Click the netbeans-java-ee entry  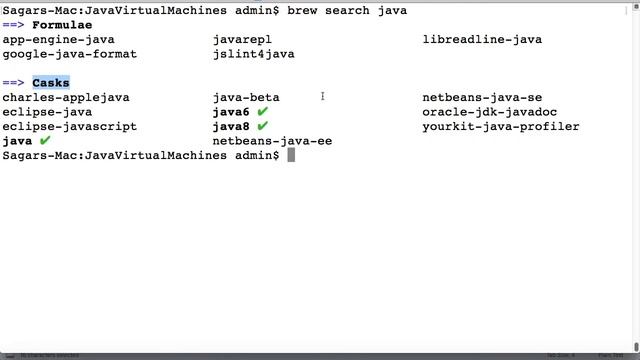pyautogui.click(x=272, y=141)
